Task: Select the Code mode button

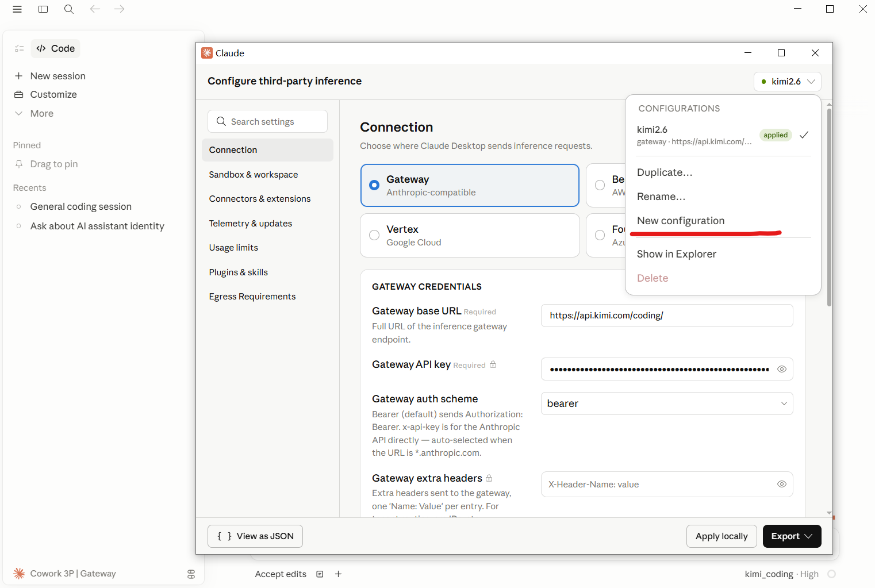Action: tap(56, 48)
